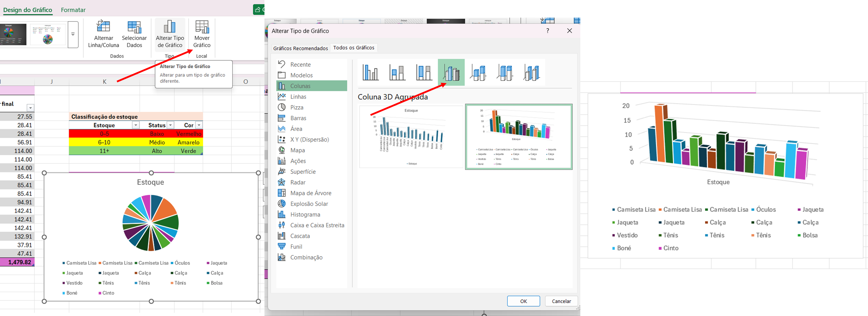Click Cancelar in chart type dialog
The image size is (868, 316).
561,301
